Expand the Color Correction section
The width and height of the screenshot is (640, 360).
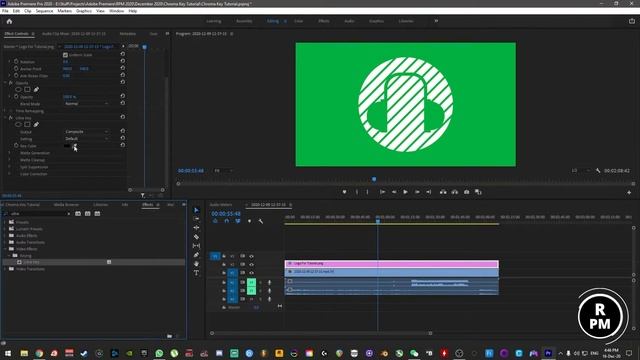[x=9, y=173]
